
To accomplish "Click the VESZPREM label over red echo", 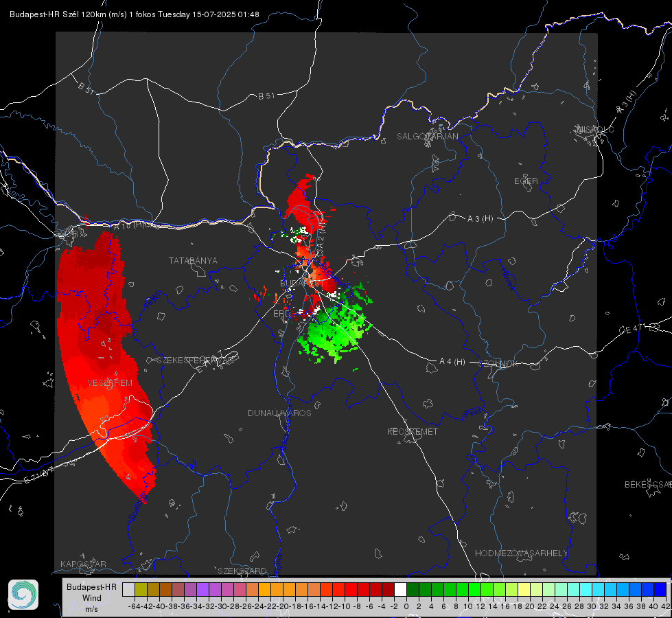I will [x=110, y=382].
